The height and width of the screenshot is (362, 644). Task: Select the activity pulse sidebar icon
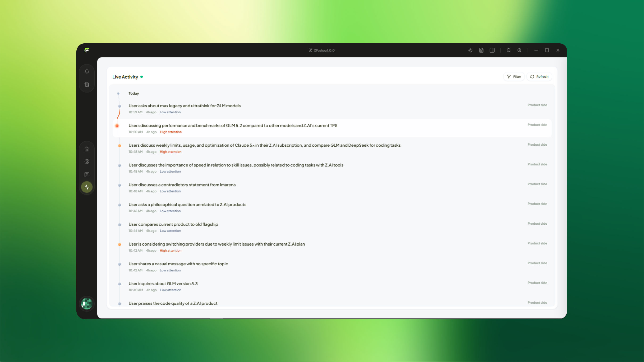[87, 187]
